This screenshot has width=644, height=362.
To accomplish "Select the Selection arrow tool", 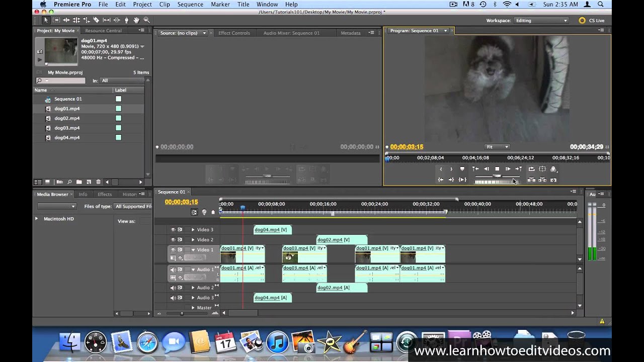I will point(46,20).
